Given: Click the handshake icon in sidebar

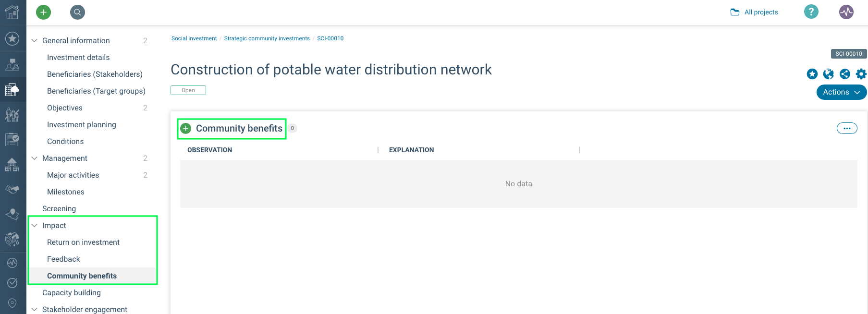Looking at the screenshot, I should point(12,189).
